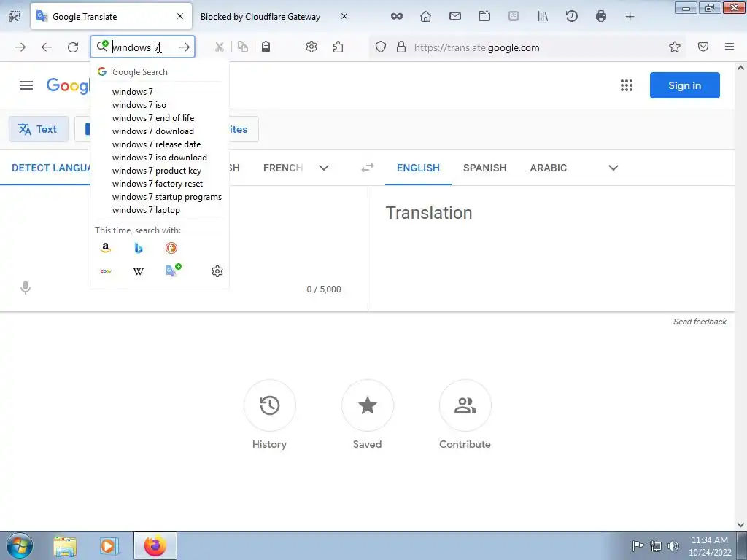Click the blue Sign in button
This screenshot has width=747, height=560.
tap(684, 85)
